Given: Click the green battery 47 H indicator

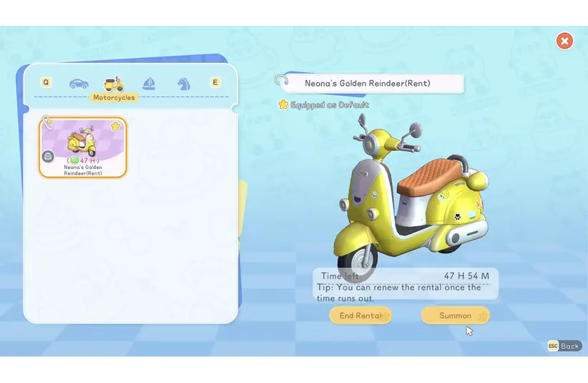Looking at the screenshot, I should [x=83, y=160].
